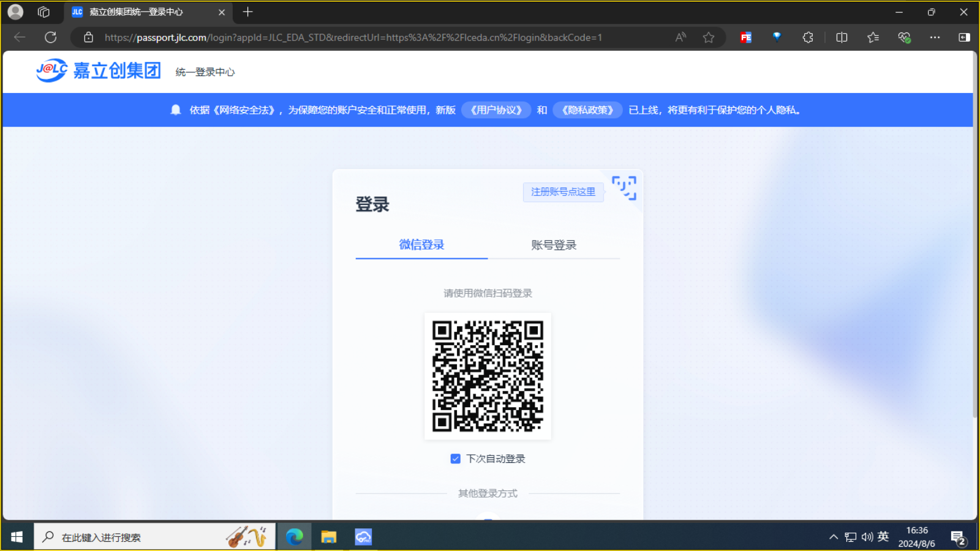View site information lock icon
Screen dimensions: 980x551
(x=89, y=37)
